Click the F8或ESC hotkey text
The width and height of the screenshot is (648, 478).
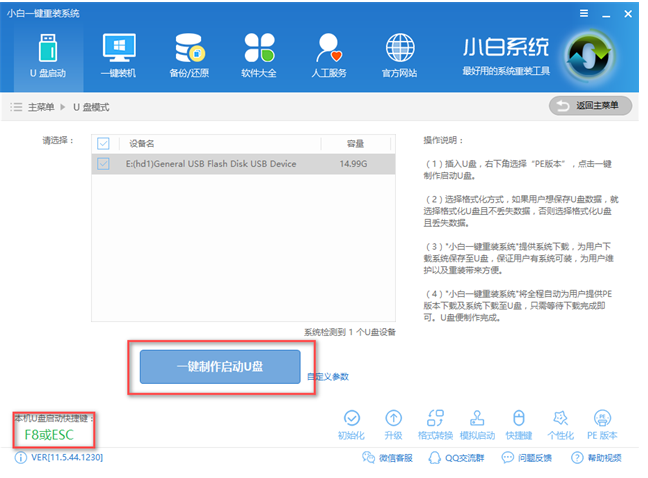[49, 435]
